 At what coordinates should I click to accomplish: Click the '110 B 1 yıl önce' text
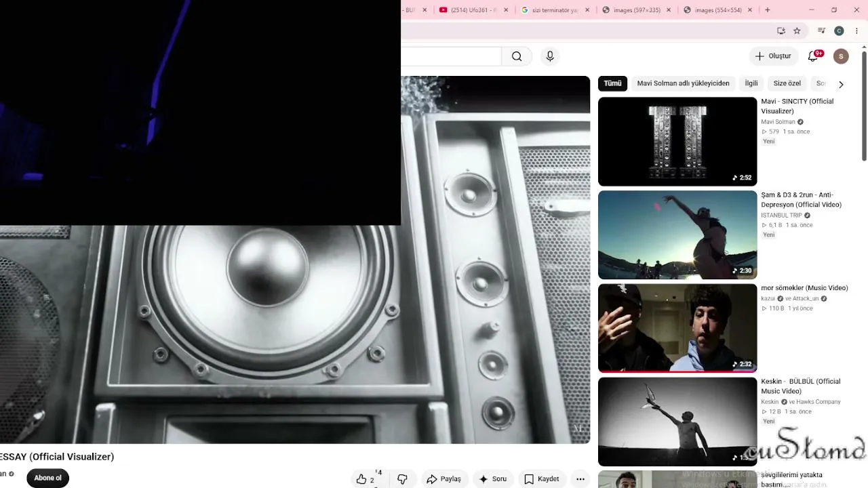coord(791,308)
